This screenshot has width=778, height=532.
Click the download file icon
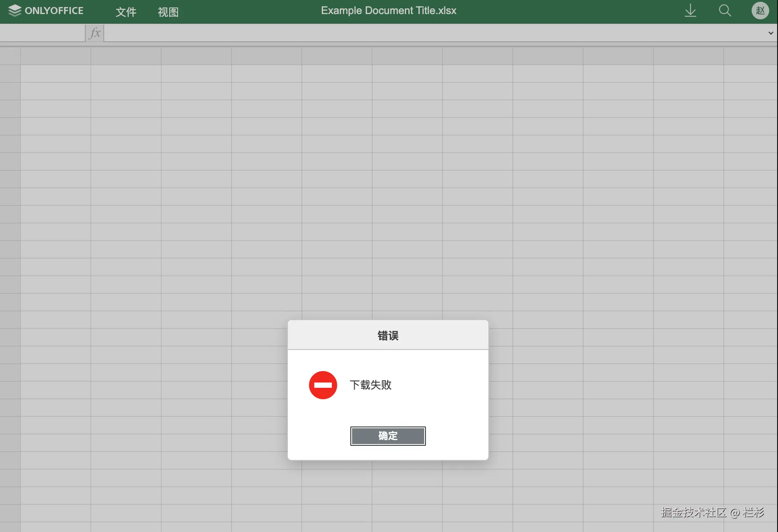[x=691, y=11]
